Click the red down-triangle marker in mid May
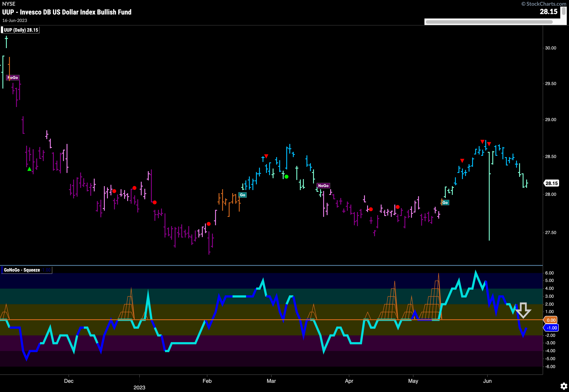The width and height of the screenshot is (569, 392). [x=462, y=161]
